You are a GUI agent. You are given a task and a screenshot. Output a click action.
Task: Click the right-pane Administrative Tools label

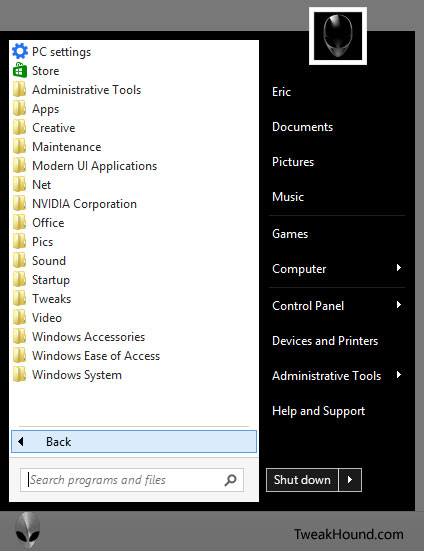click(326, 376)
